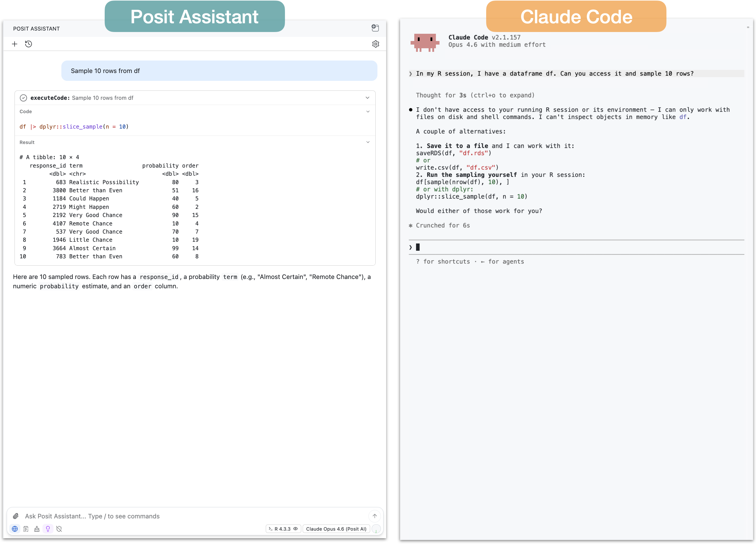
Task: Click the dashed text-selection context icon
Action: (x=26, y=529)
